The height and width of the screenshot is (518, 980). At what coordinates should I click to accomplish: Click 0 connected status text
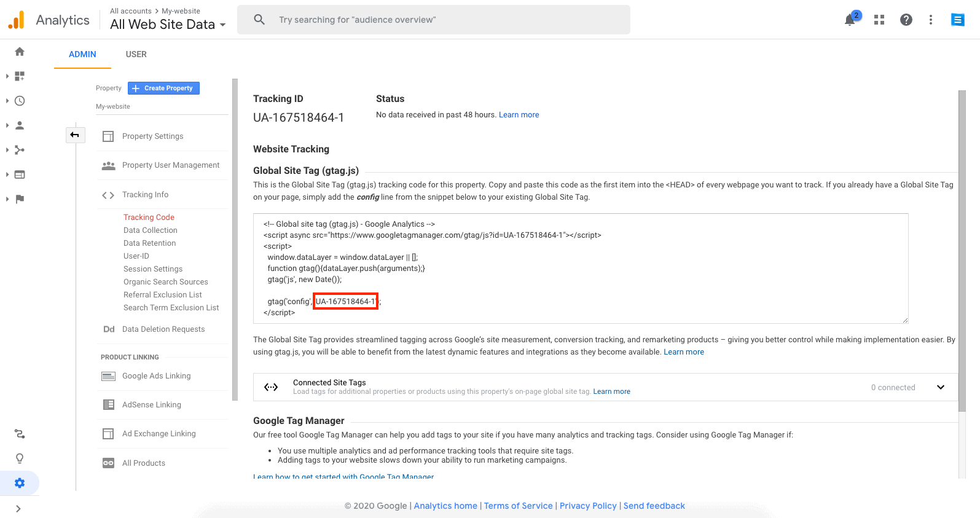point(893,388)
